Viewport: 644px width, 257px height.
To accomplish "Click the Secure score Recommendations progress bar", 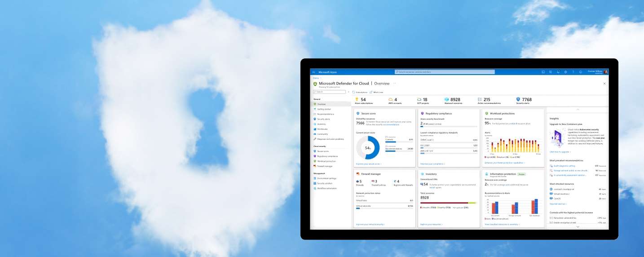I will tap(399, 151).
